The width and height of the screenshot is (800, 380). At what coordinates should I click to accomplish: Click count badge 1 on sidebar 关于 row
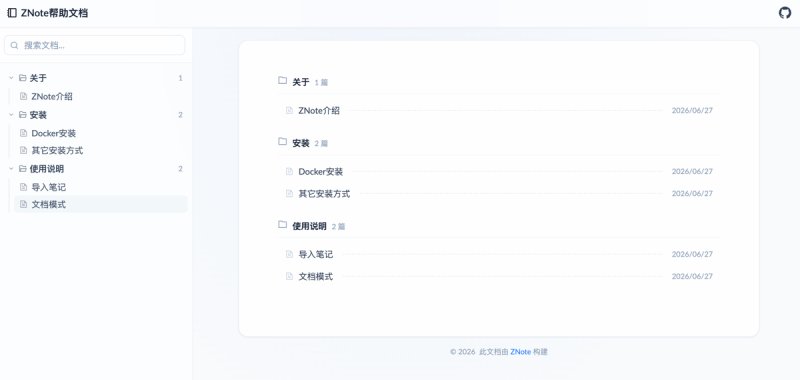pos(180,78)
